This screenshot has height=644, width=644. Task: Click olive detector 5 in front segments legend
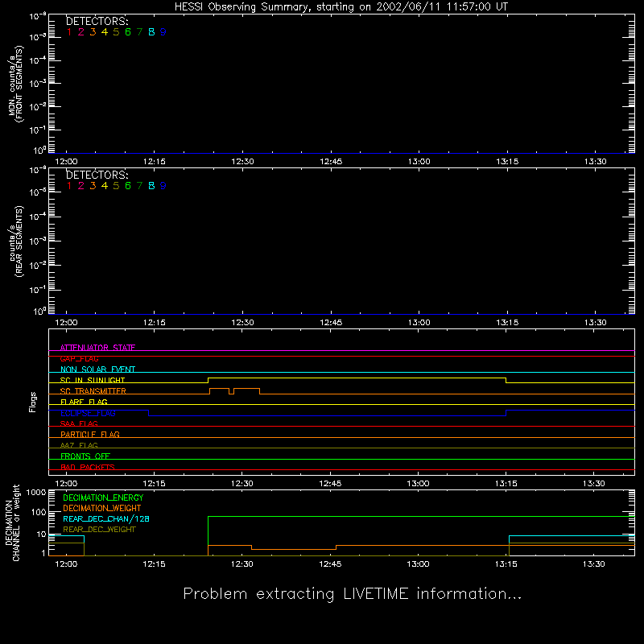coord(116,32)
